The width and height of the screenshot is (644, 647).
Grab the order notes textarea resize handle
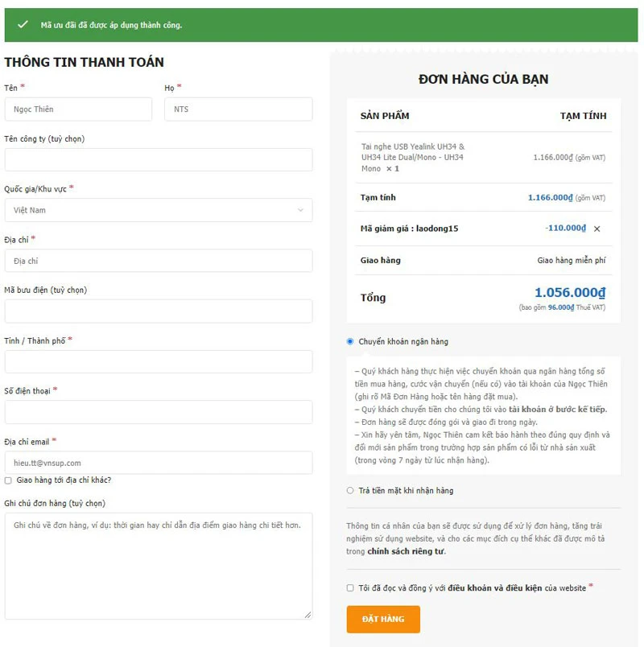click(308, 615)
